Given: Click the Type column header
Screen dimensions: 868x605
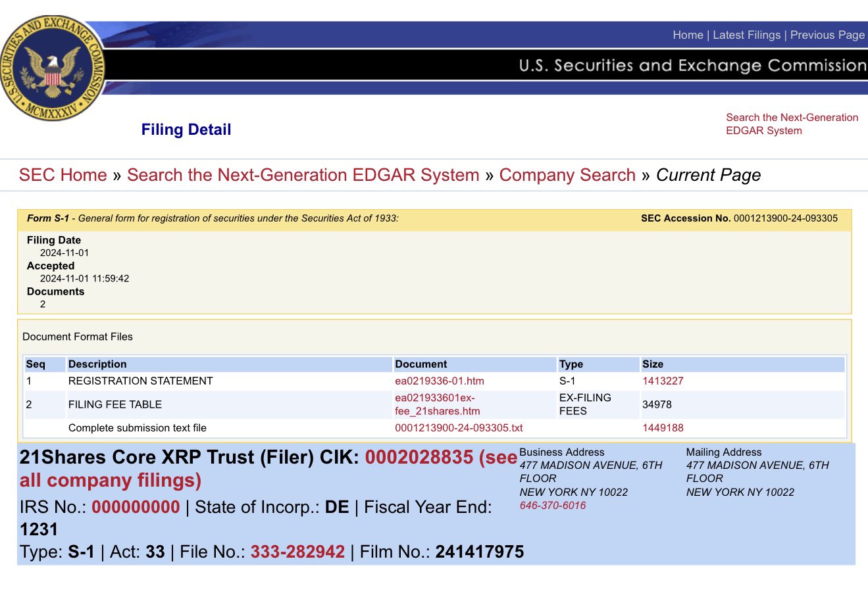Looking at the screenshot, I should pos(571,364).
